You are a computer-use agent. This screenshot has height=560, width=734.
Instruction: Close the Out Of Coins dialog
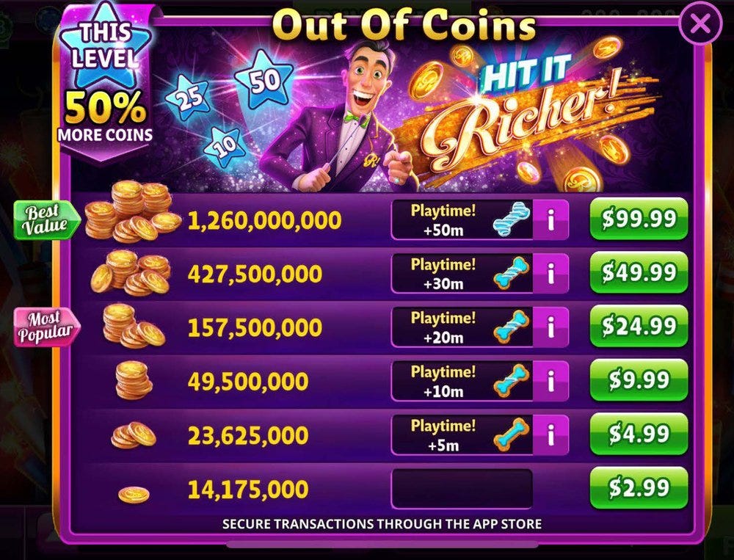click(700, 23)
